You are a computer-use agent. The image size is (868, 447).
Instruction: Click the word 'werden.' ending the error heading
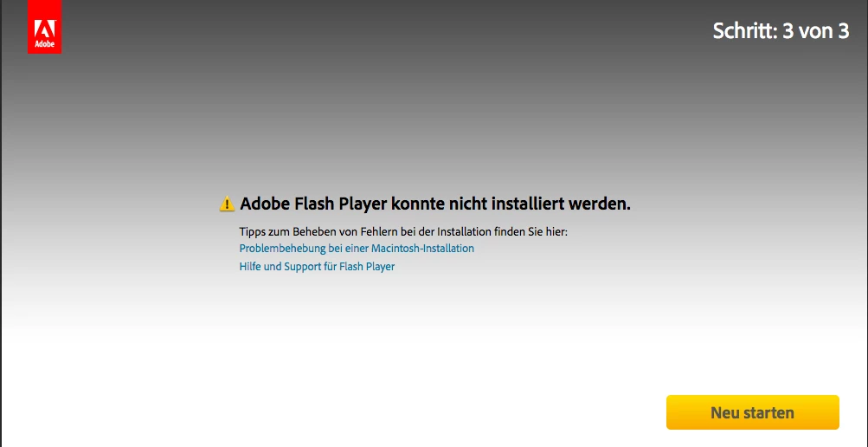pyautogui.click(x=600, y=204)
